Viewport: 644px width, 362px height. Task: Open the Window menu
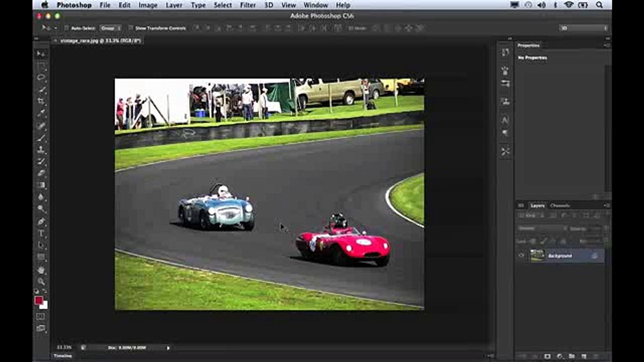[x=315, y=5]
